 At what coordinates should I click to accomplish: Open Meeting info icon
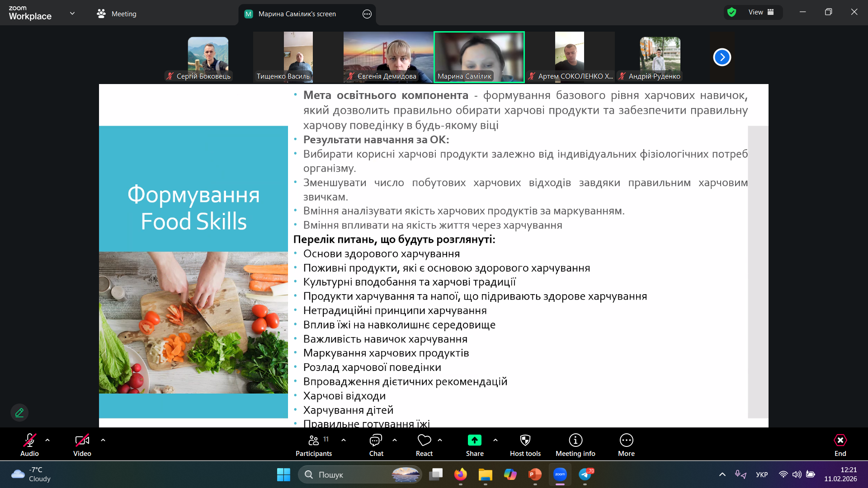point(575,440)
